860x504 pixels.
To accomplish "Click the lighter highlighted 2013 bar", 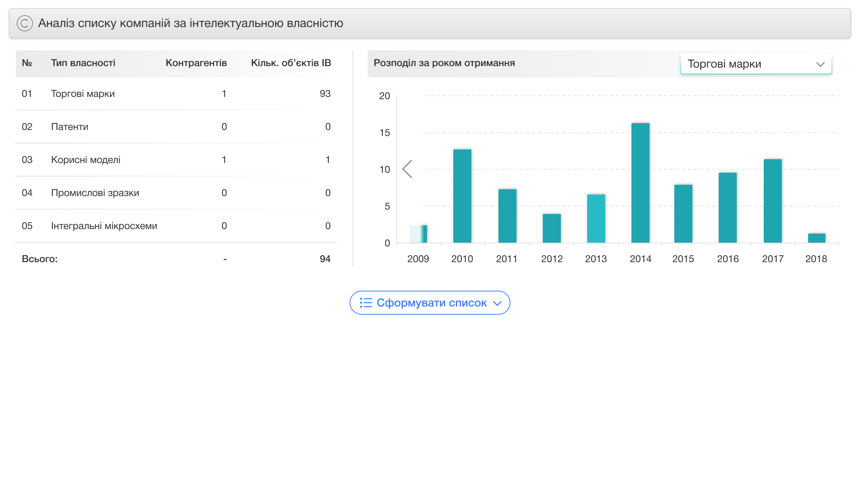I will 596,218.
